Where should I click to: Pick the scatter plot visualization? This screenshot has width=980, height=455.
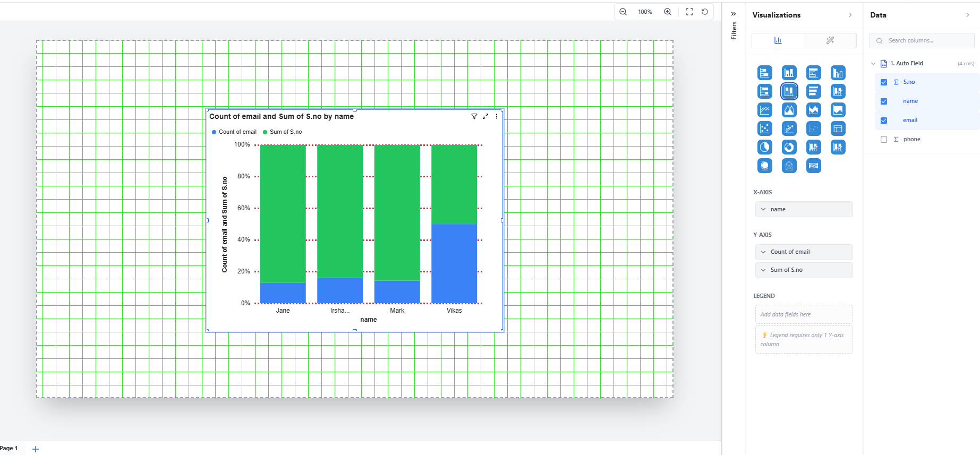coord(764,128)
